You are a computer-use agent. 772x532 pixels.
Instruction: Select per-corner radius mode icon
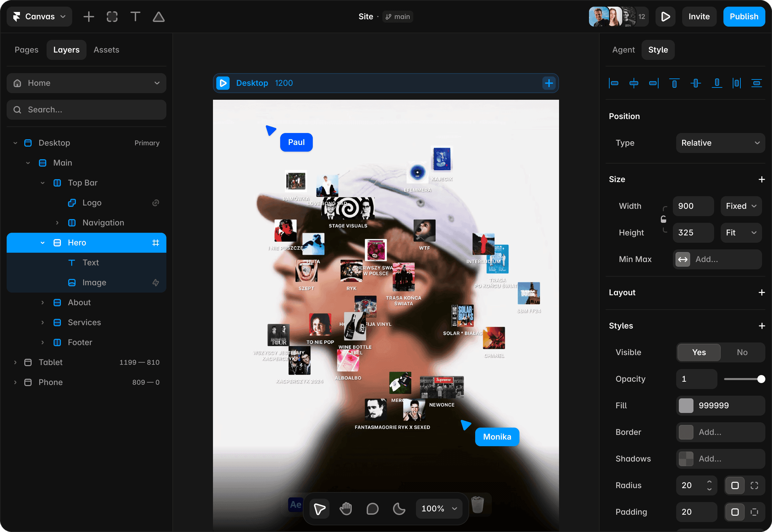coord(754,485)
